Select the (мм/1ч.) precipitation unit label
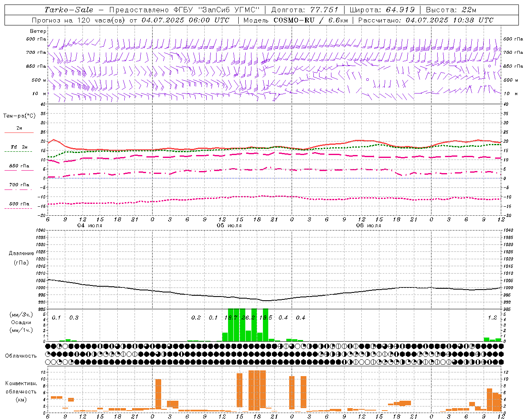525x420 pixels. (x=21, y=330)
